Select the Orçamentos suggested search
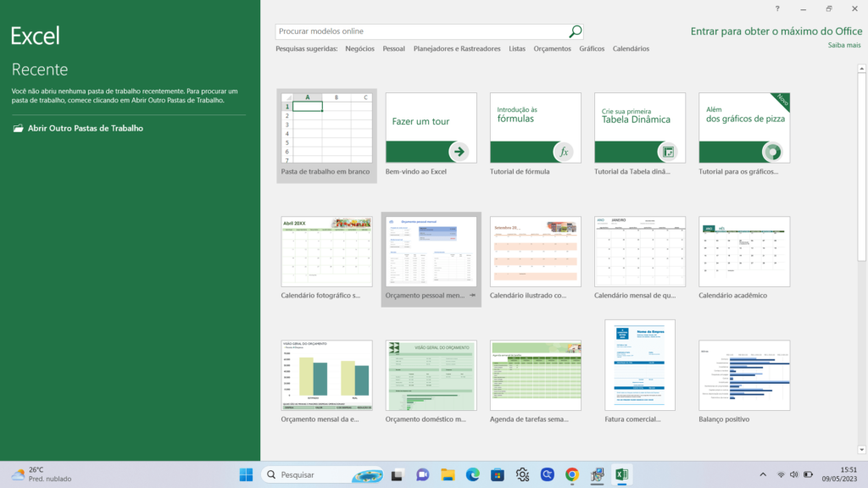The height and width of the screenshot is (488, 868). pyautogui.click(x=552, y=48)
